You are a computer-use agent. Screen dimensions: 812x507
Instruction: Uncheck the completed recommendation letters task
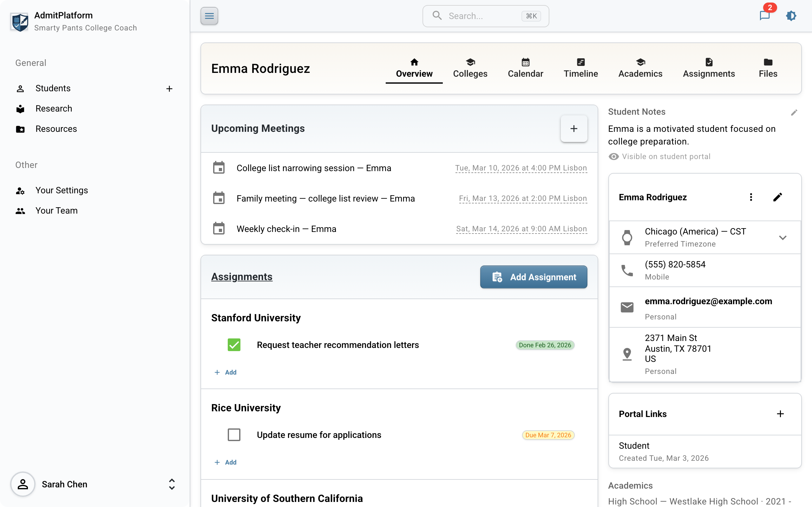pyautogui.click(x=234, y=344)
